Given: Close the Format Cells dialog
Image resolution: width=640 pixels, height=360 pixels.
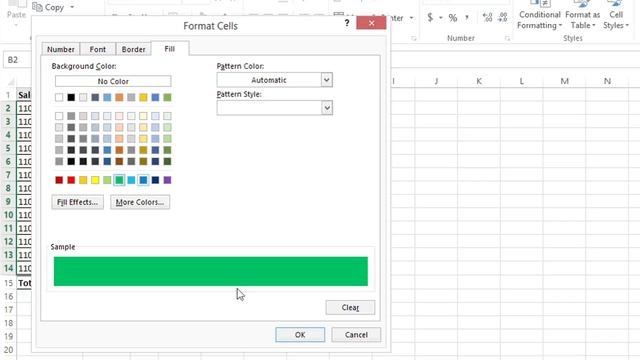Looking at the screenshot, I should coord(371,23).
